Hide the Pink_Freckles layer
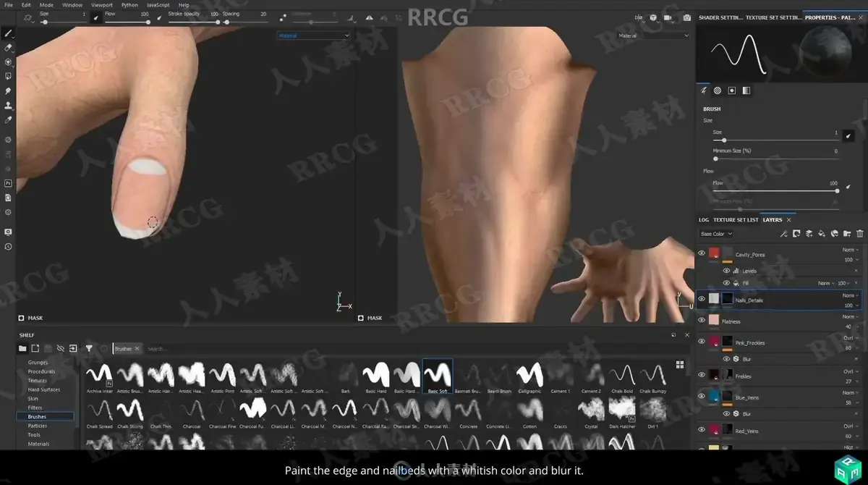The width and height of the screenshot is (868, 485). (701, 341)
